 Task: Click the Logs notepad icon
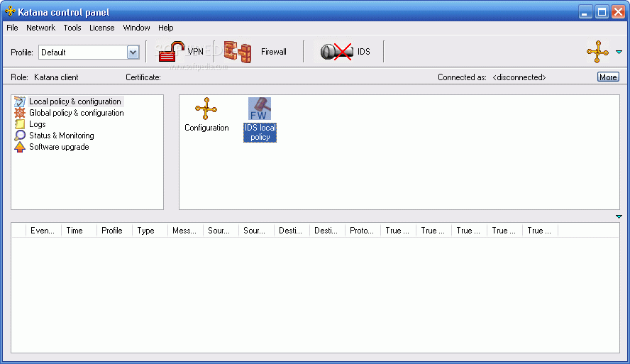[20, 124]
